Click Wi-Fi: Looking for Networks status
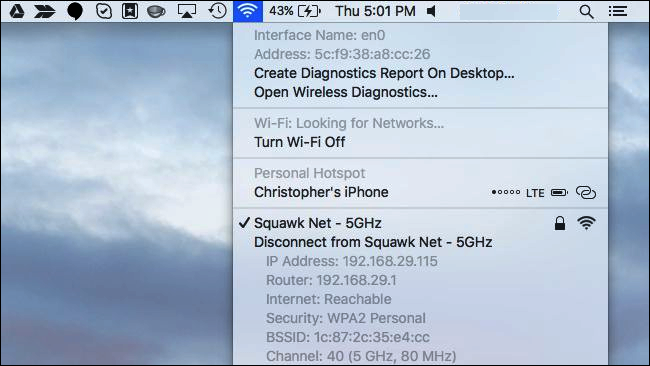The image size is (650, 366). pos(349,123)
